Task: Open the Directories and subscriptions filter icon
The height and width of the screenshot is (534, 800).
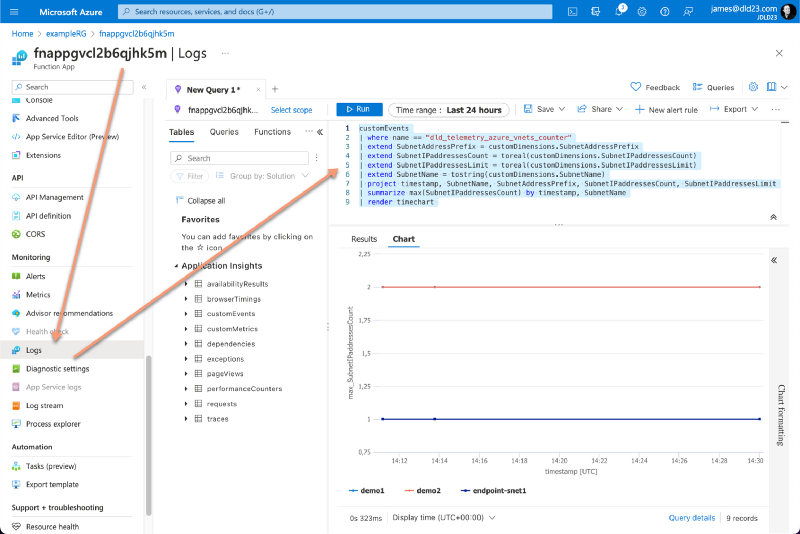Action: tap(595, 12)
